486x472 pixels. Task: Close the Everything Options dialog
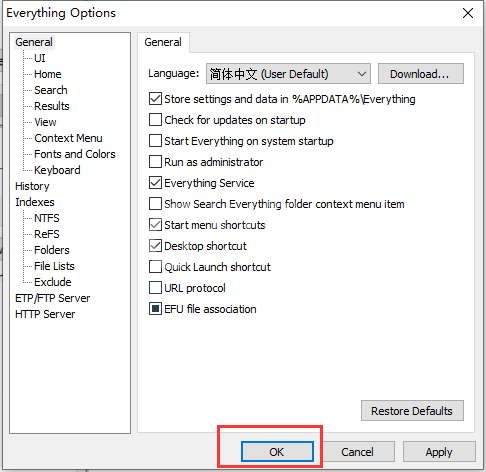[468, 13]
